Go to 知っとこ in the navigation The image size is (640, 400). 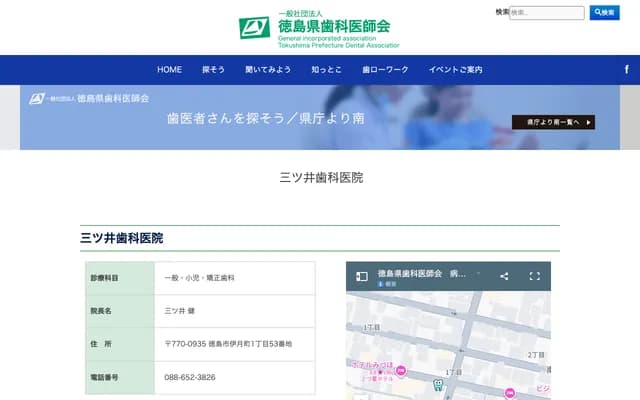click(x=326, y=70)
